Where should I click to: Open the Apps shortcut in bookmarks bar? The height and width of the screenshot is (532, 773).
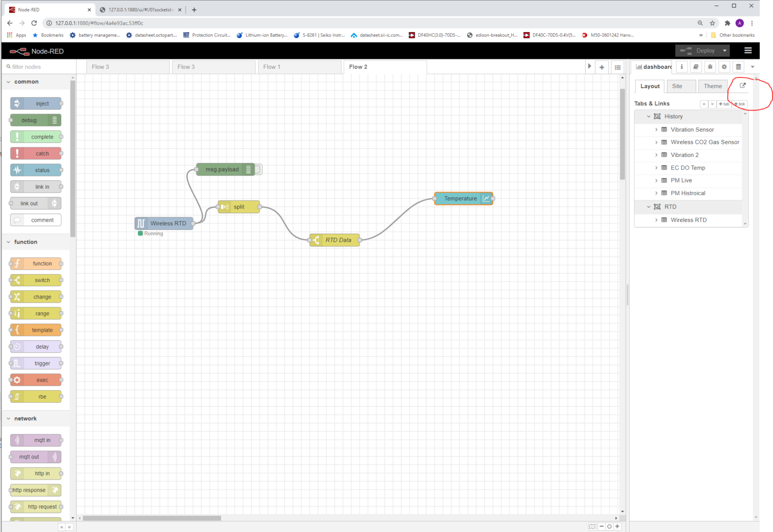pos(17,35)
